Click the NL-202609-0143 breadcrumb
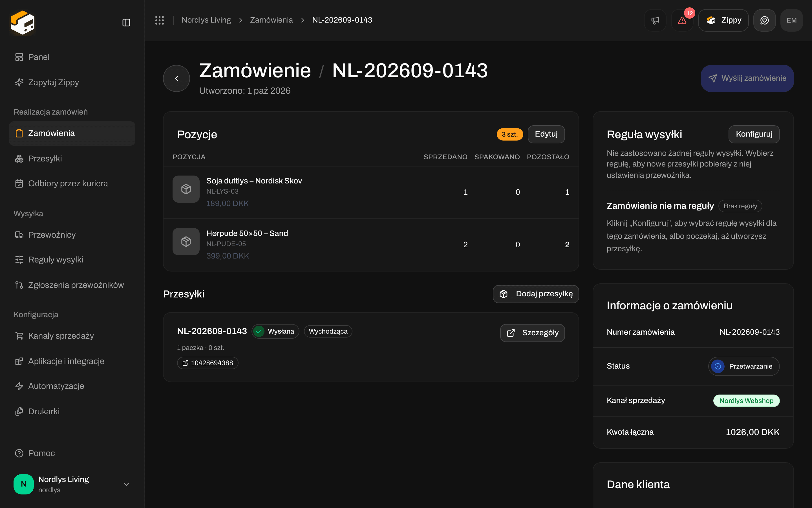This screenshot has width=812, height=508. click(x=342, y=20)
